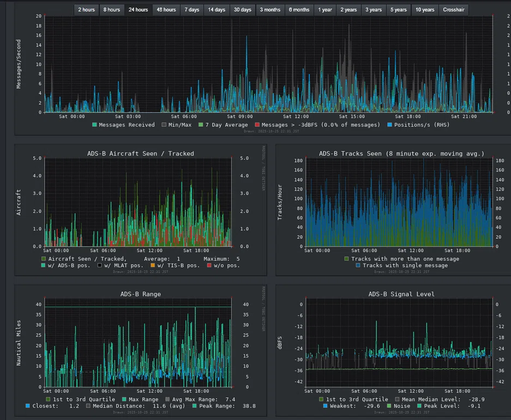Select the 24 hours tab
This screenshot has height=420, width=511.
click(x=138, y=10)
